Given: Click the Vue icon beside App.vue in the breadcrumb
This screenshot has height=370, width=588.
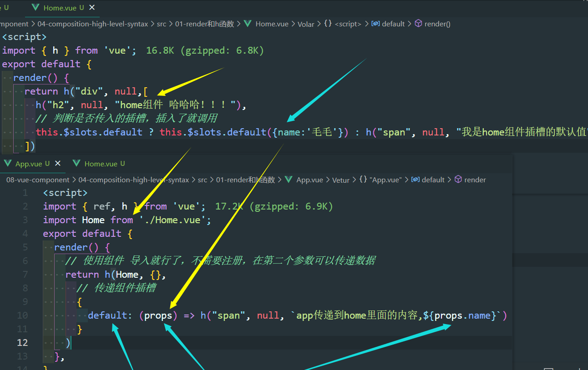Looking at the screenshot, I should click(288, 179).
